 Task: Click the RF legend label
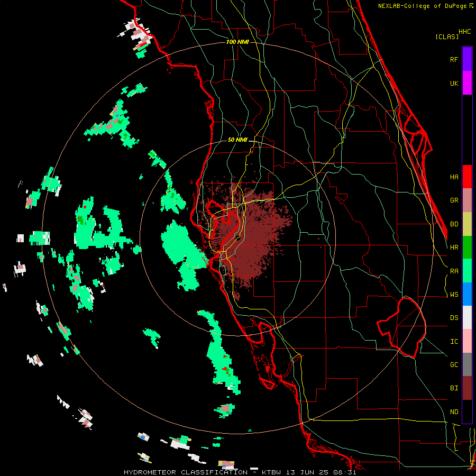[x=454, y=59]
